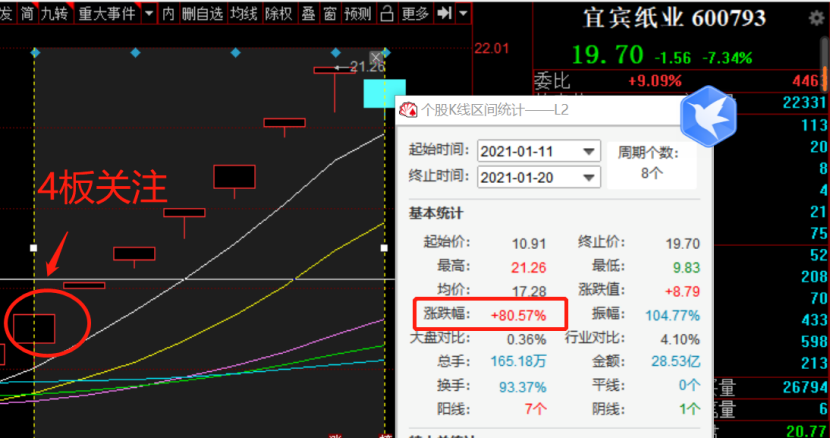Open 预测 prediction tool
The image size is (831, 438).
[x=358, y=13]
